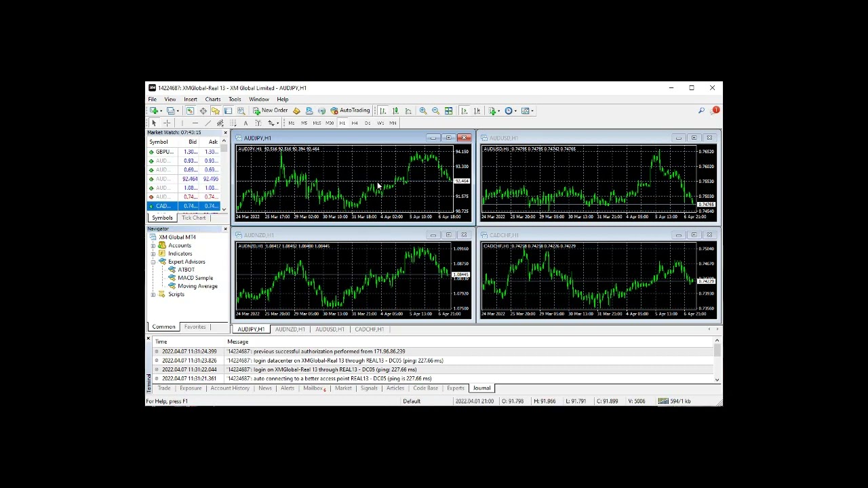
Task: Expand the Indicators tree node
Action: tap(153, 253)
